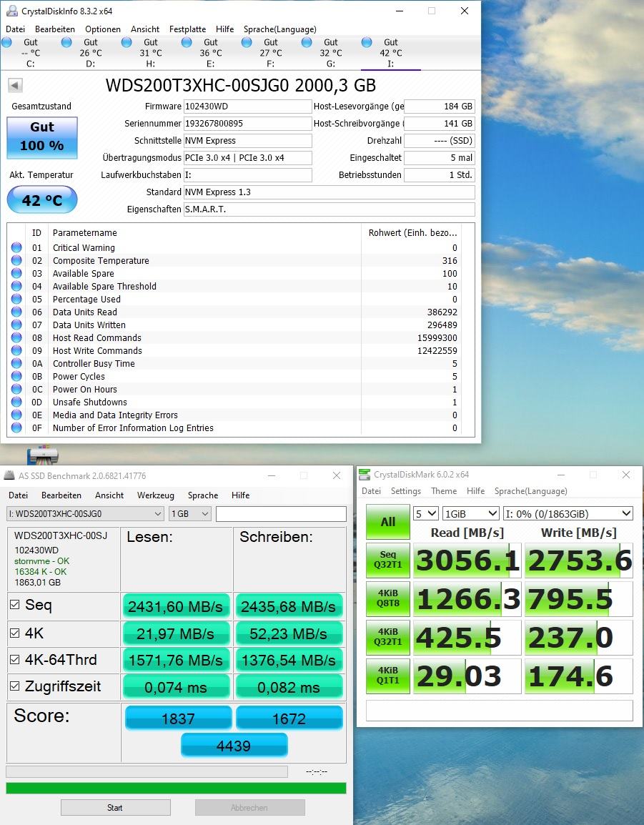
Task: Open Hilfe menu in CrystalDiskMark
Action: click(475, 491)
